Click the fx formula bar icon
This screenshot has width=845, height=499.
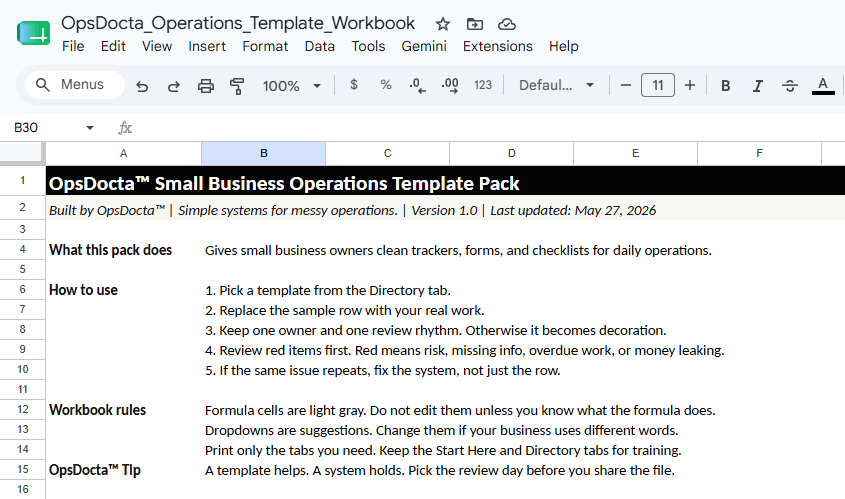point(125,128)
